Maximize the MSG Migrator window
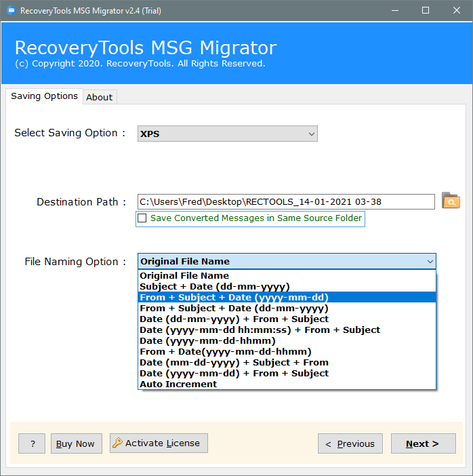The image size is (473, 476). [426, 11]
